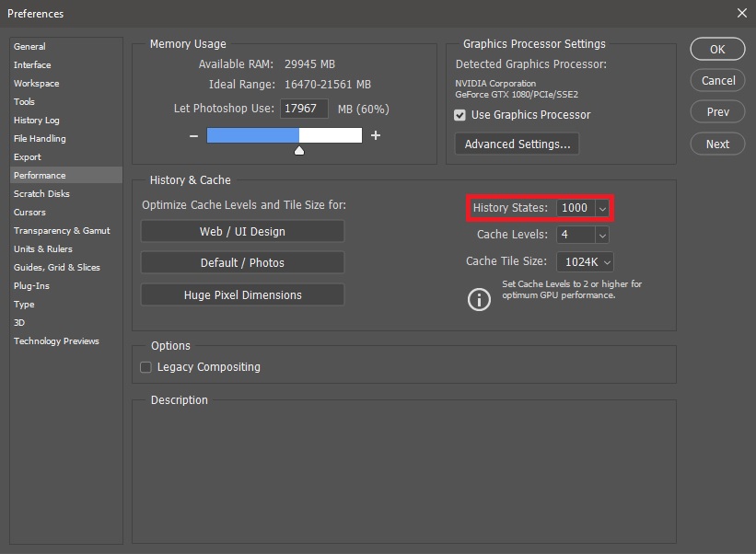Enable Legacy Compositing checkbox
Image resolution: width=756 pixels, height=554 pixels.
(145, 367)
